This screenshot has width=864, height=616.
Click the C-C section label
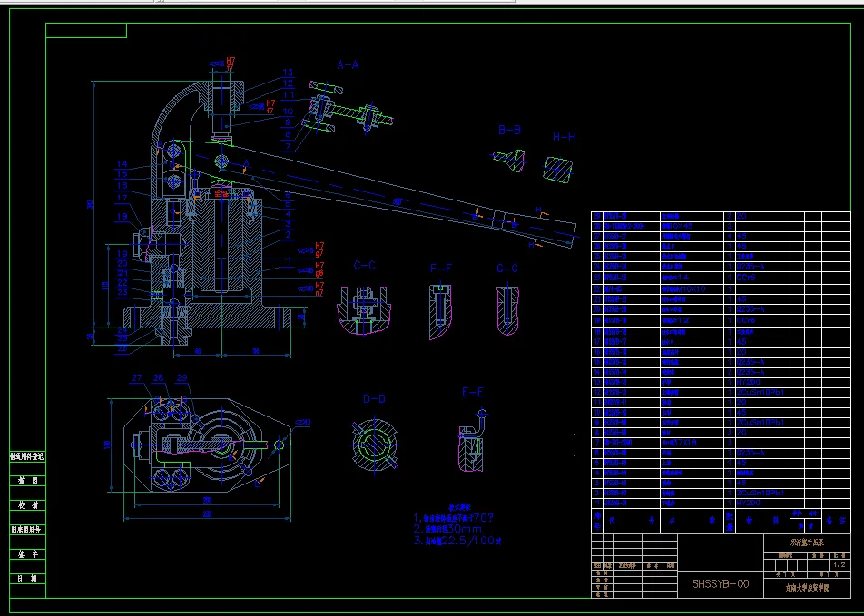tap(364, 266)
